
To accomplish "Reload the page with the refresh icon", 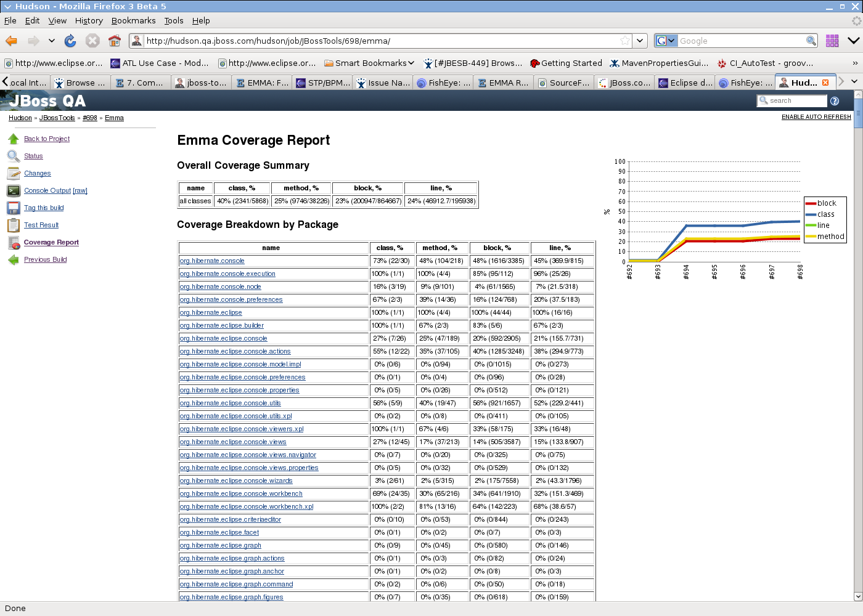I will [70, 41].
